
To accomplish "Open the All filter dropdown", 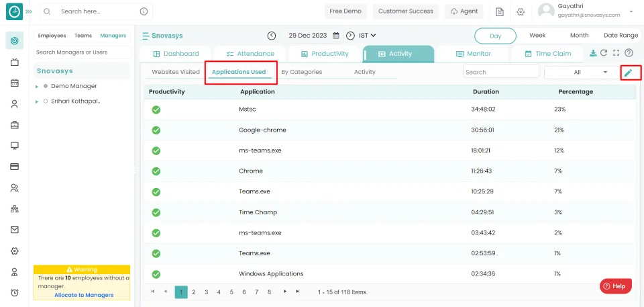I will tap(582, 72).
